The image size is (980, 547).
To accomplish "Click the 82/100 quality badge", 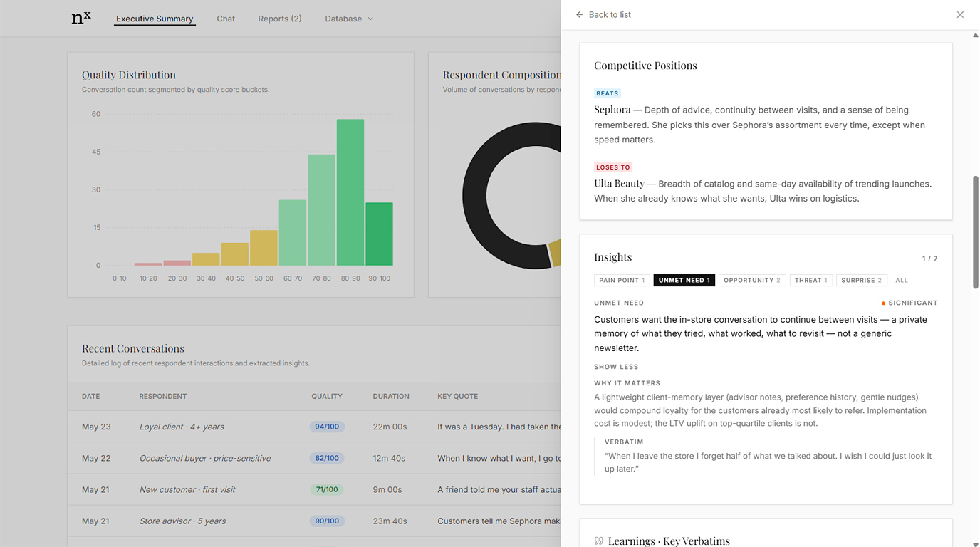I will pyautogui.click(x=327, y=458).
